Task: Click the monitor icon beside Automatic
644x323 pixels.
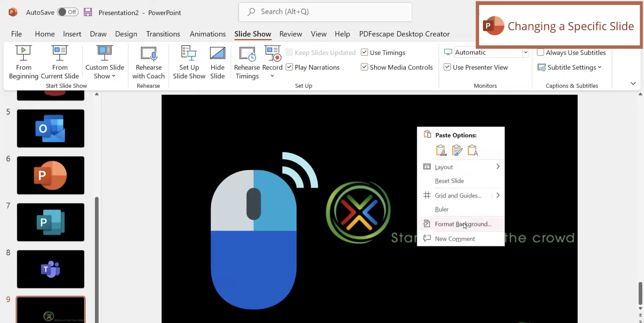Action: tap(448, 52)
